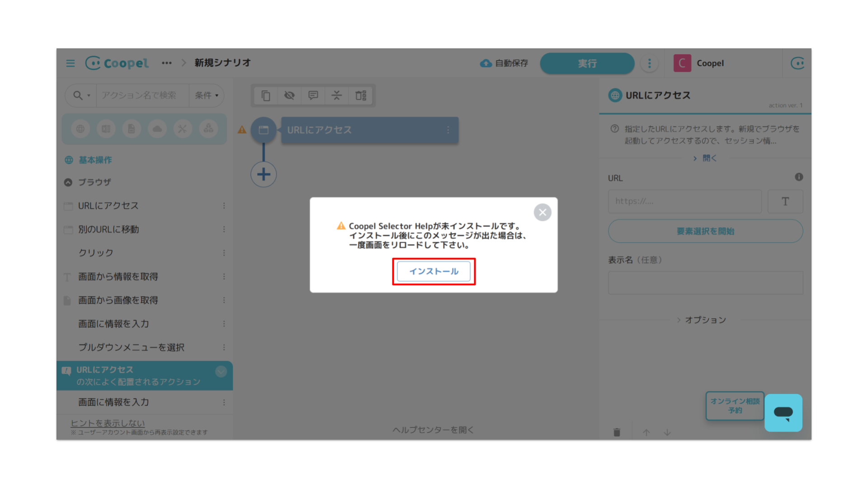Click the アクション名で検索 search field
Image resolution: width=868 pixels, height=488 pixels.
pos(142,95)
